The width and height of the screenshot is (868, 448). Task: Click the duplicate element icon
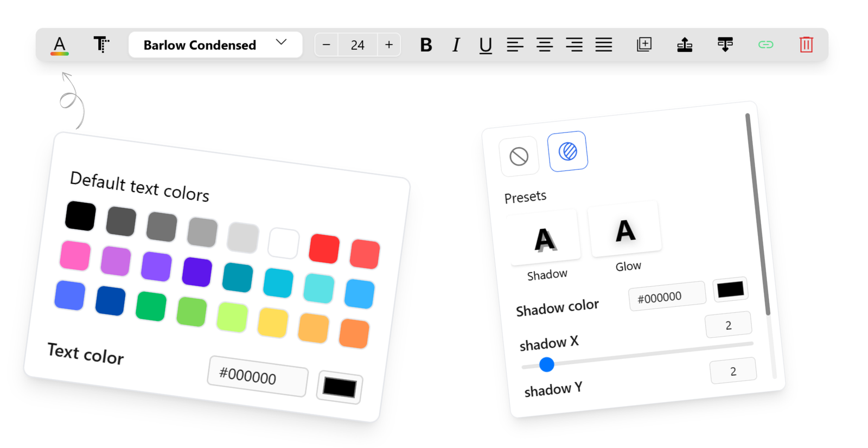[644, 45]
